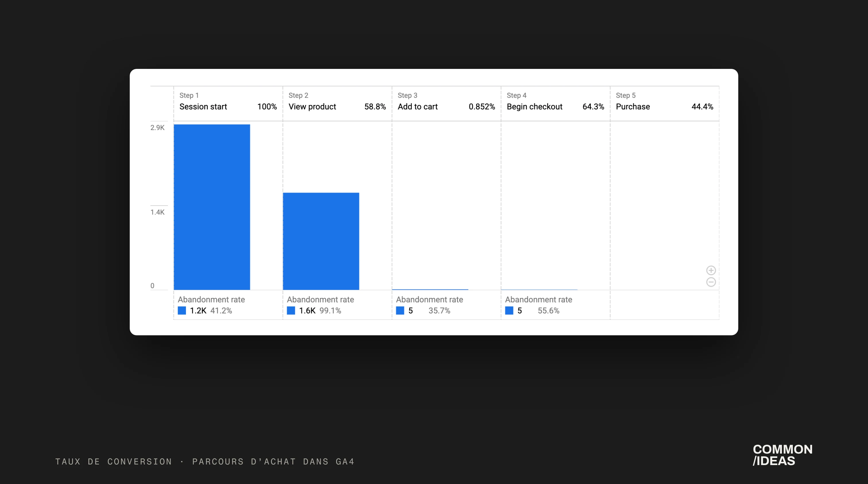
Task: Click the Add to cart bar
Action: pyautogui.click(x=430, y=289)
